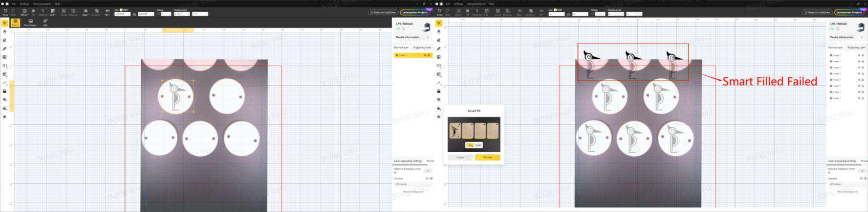The width and height of the screenshot is (868, 212).
Task: Click the Rotate input field in left toolbar
Action: 166,14
